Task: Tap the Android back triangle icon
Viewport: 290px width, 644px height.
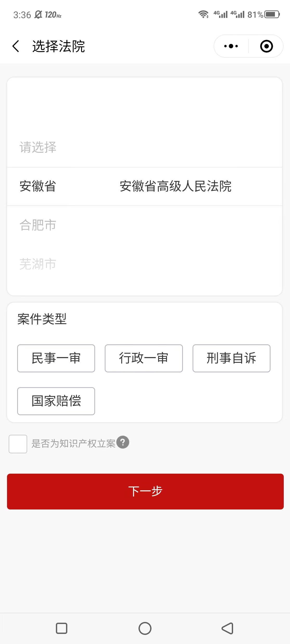Action: 228,628
